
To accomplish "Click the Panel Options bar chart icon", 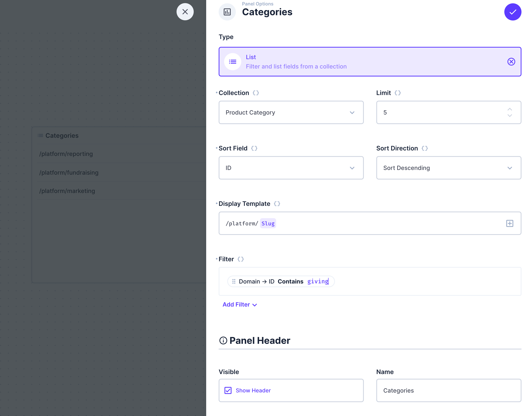I will [x=227, y=12].
